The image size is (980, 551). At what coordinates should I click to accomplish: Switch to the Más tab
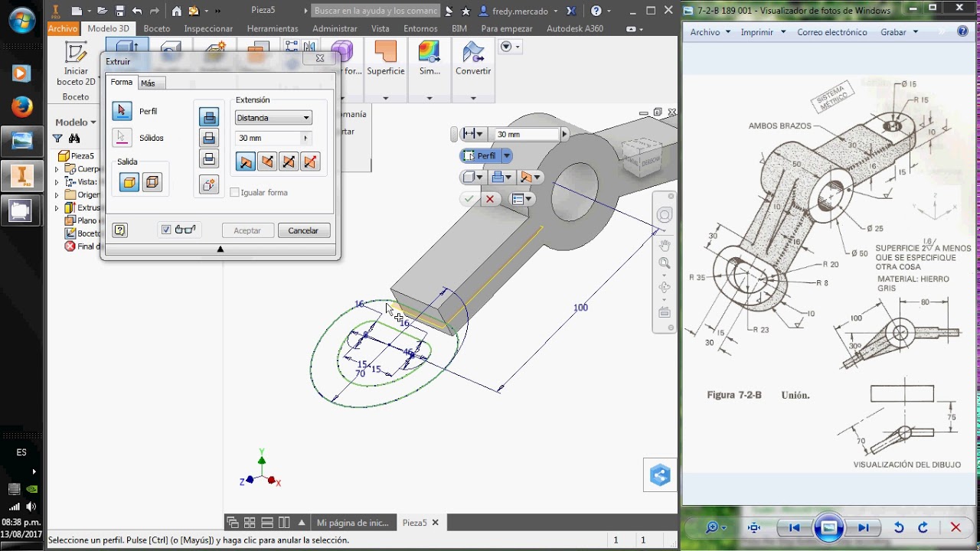(148, 83)
